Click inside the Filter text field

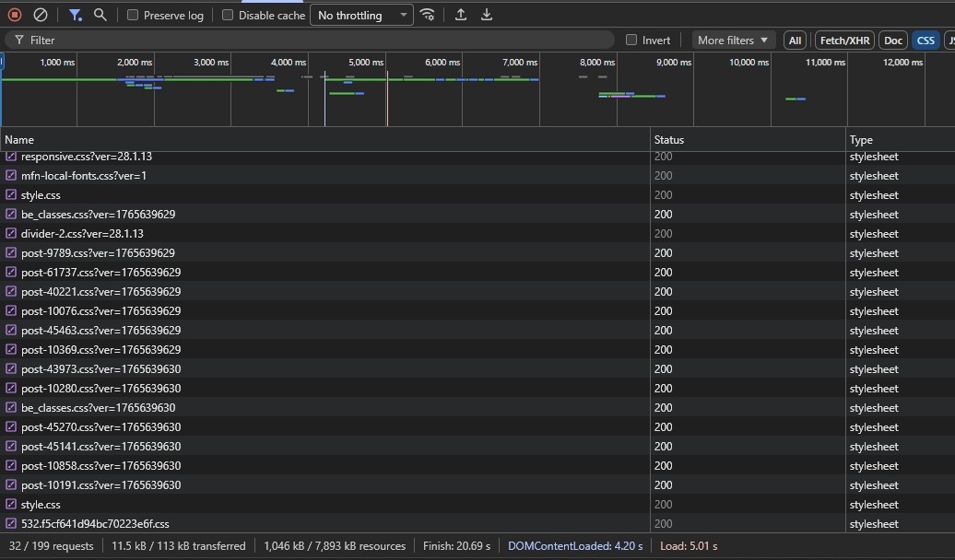tap(313, 41)
